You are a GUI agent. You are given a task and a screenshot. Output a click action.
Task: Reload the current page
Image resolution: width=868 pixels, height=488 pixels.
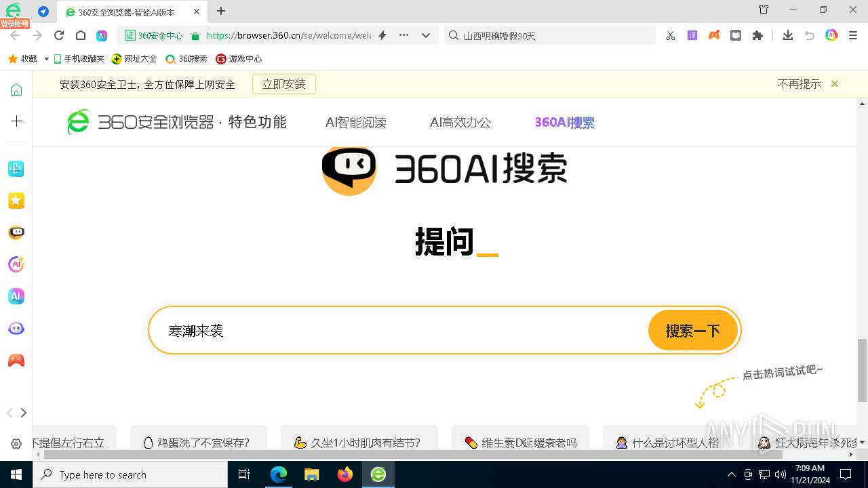(59, 36)
